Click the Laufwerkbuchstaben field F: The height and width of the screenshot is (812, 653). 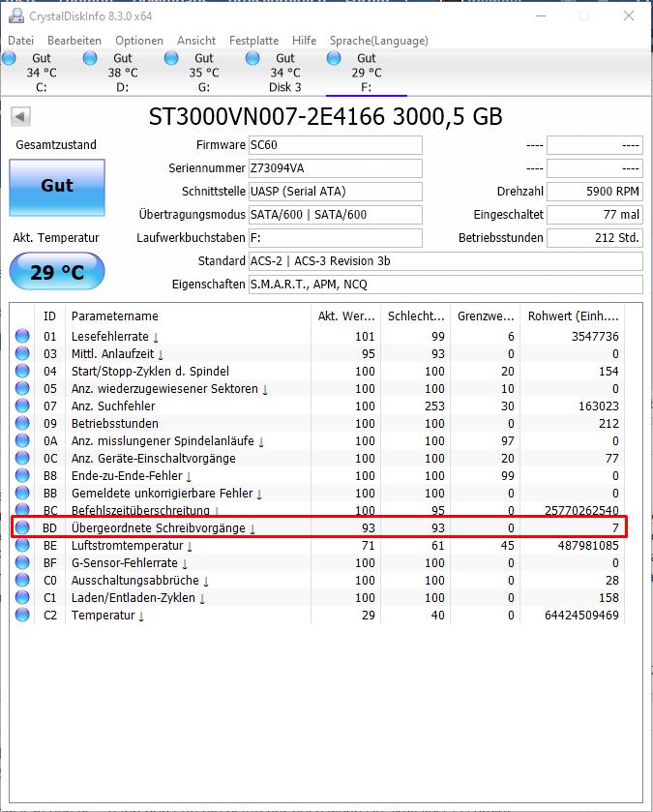336,238
